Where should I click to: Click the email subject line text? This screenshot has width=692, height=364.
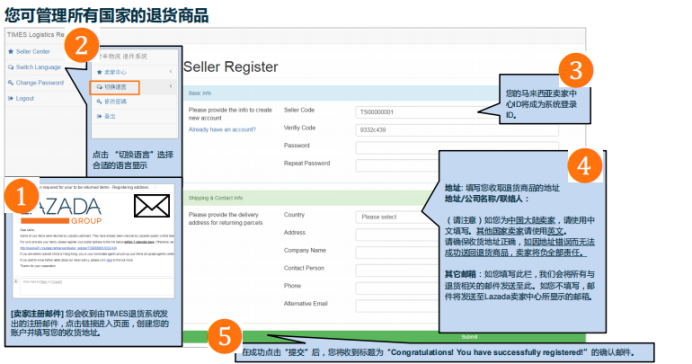(94, 187)
